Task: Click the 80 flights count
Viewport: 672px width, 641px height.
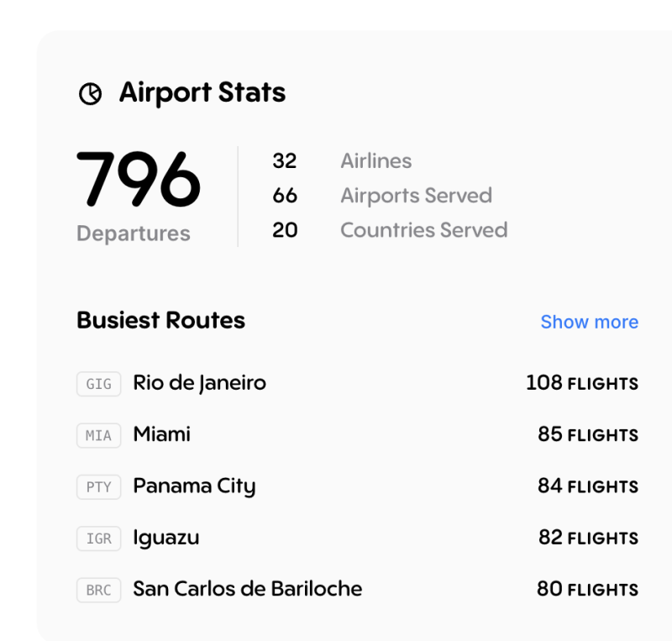Action: (587, 589)
